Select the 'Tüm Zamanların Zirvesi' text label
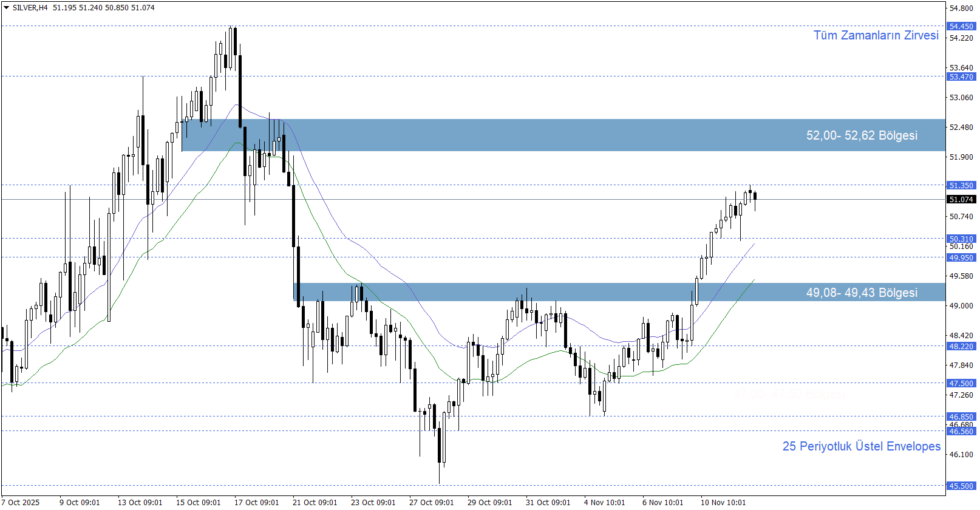Screen dimensions: 980x510 tap(876, 35)
